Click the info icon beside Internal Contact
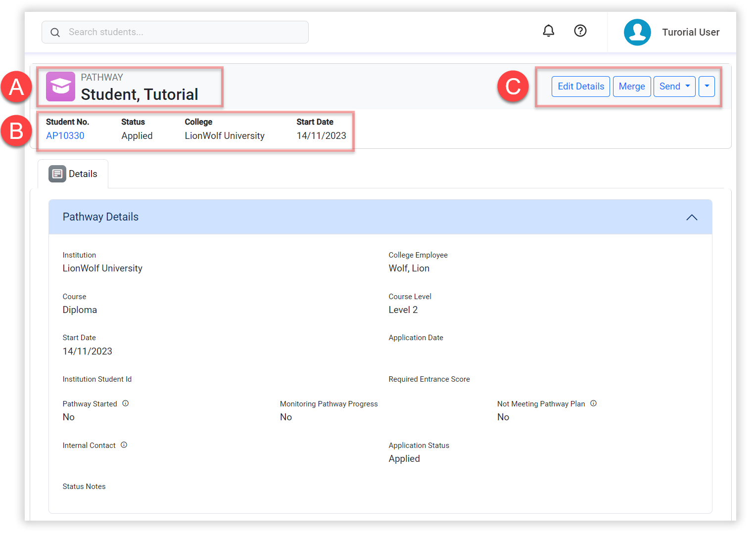 (124, 445)
